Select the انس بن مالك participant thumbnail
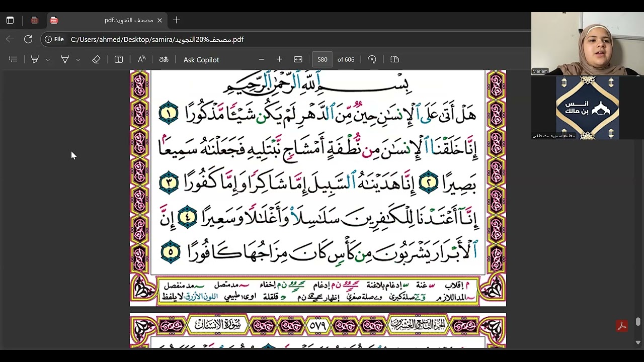The height and width of the screenshot is (362, 644). 588,108
